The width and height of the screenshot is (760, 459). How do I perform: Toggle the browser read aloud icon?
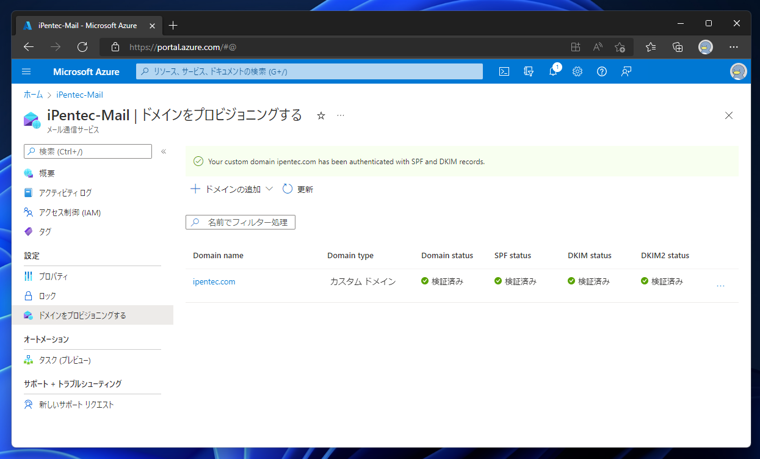click(x=598, y=47)
